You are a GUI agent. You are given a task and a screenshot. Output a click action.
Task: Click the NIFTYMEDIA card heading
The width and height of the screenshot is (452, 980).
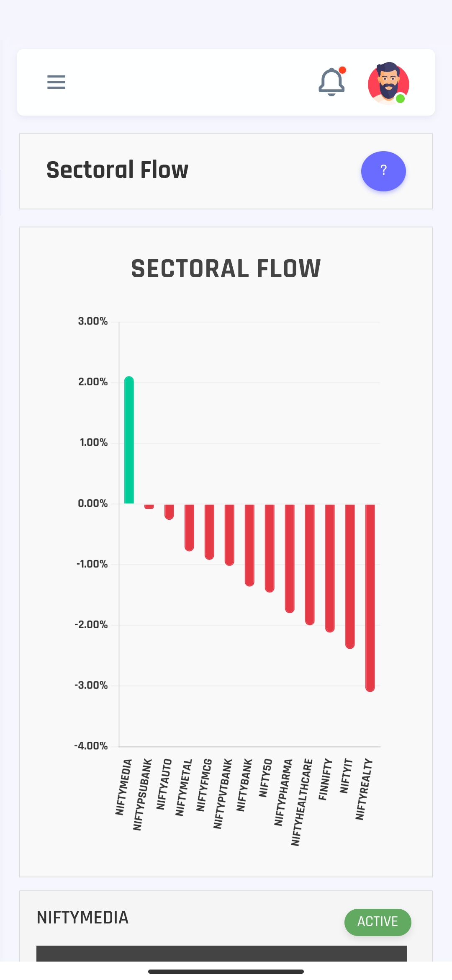tap(82, 918)
